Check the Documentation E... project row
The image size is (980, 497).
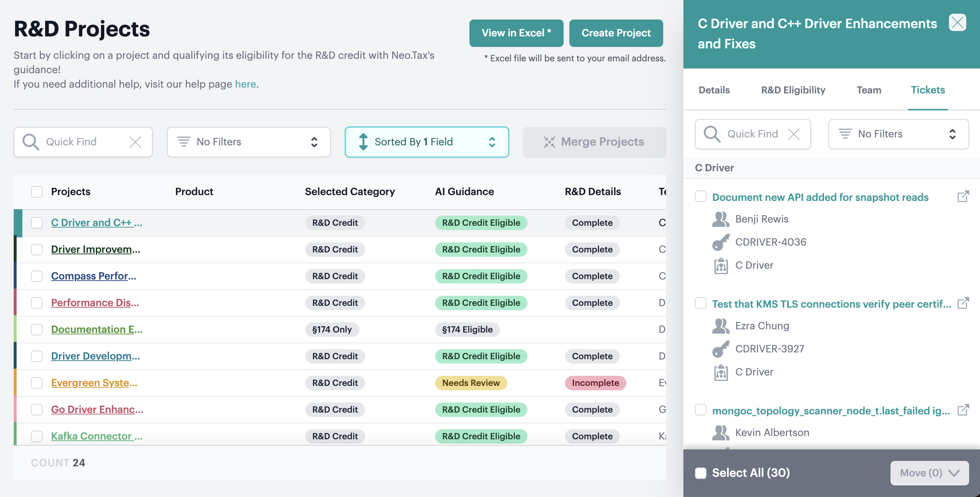37,329
